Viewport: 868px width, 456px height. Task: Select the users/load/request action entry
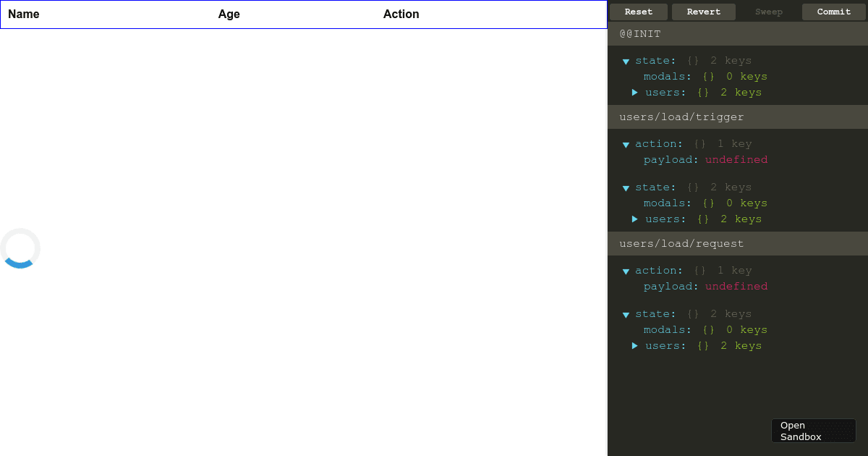pos(738,243)
